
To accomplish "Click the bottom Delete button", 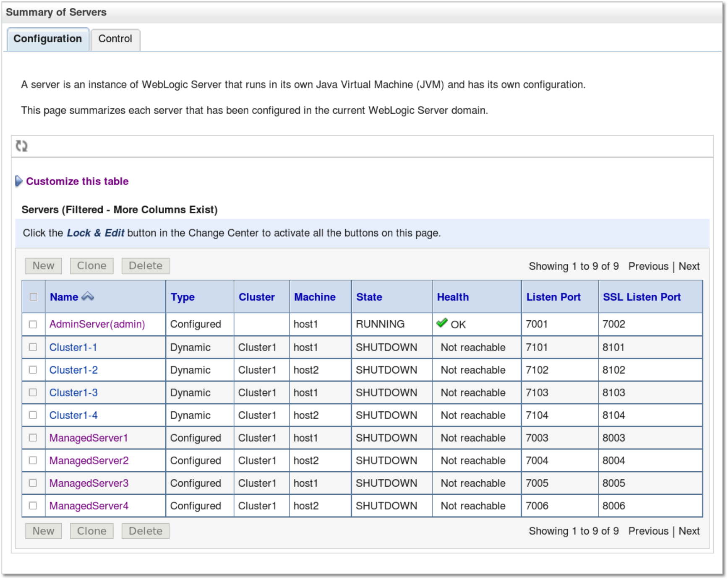I will 146,531.
